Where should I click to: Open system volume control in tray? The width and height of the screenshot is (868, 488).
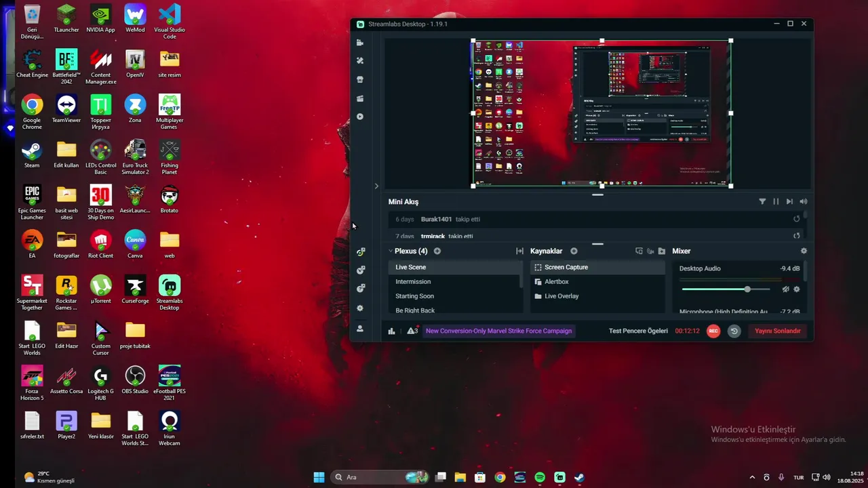826,477
